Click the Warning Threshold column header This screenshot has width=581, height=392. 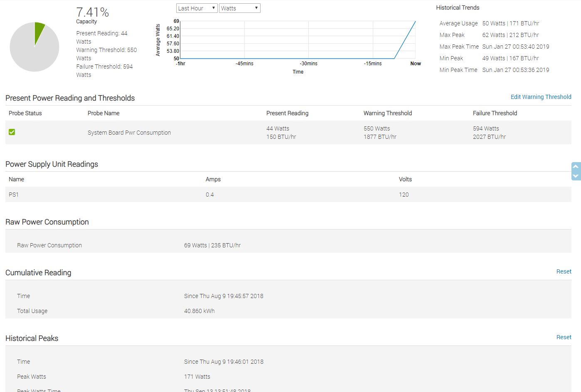tap(388, 113)
